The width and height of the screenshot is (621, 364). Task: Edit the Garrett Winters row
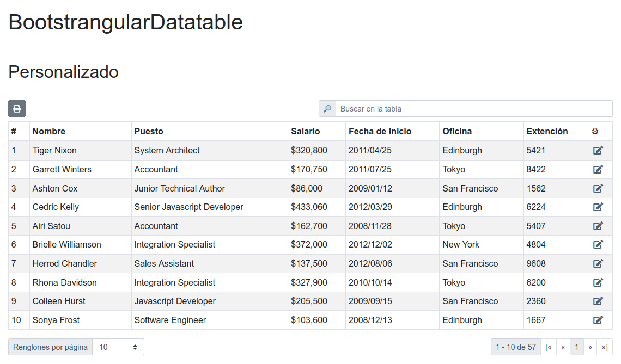598,169
